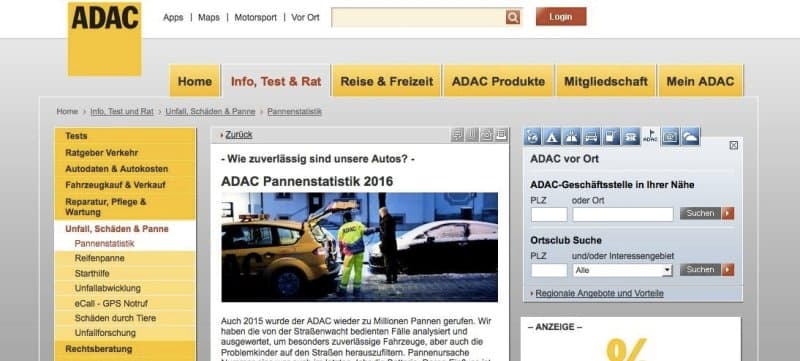Open Rechtsberatung in the sidebar

pos(125,349)
